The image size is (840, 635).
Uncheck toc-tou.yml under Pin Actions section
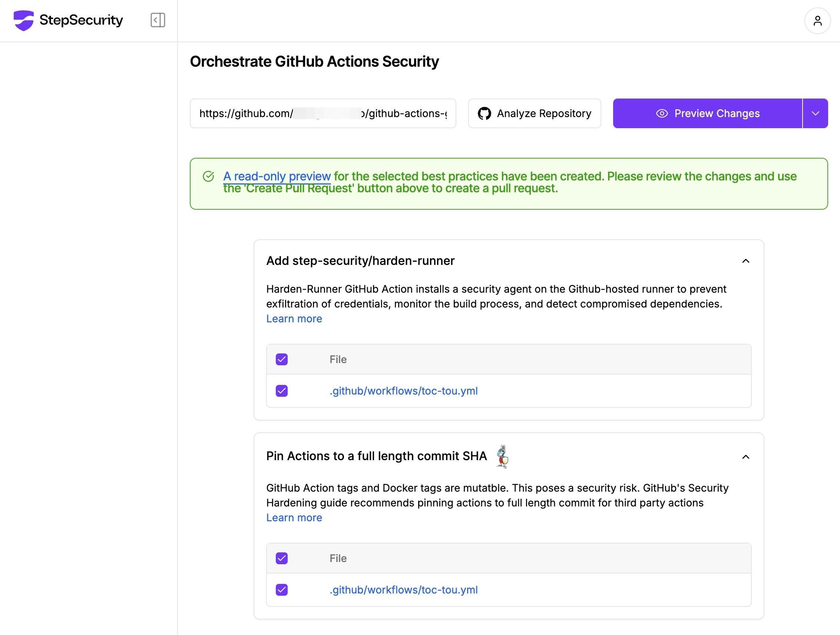[281, 589]
